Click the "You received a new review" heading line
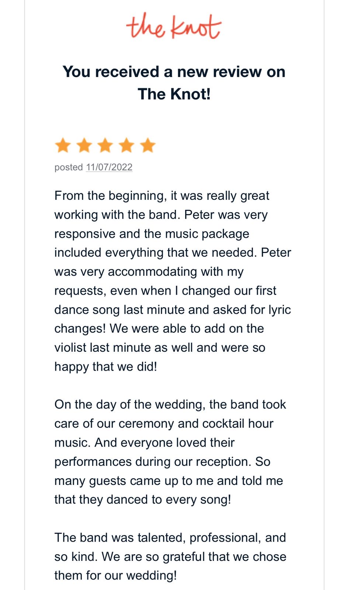 174,72
